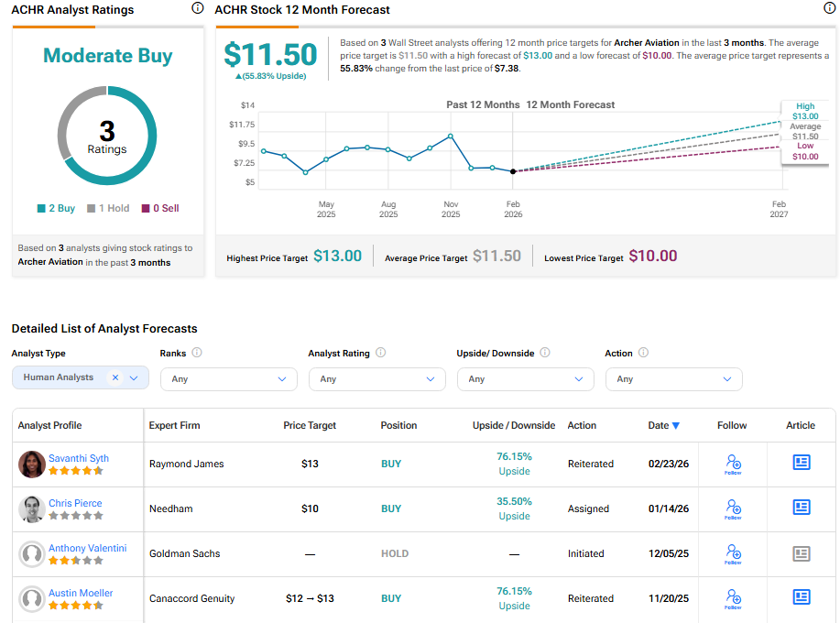The width and height of the screenshot is (840, 623).
Task: Expand Upside/Downside filter dropdown
Action: click(x=525, y=379)
